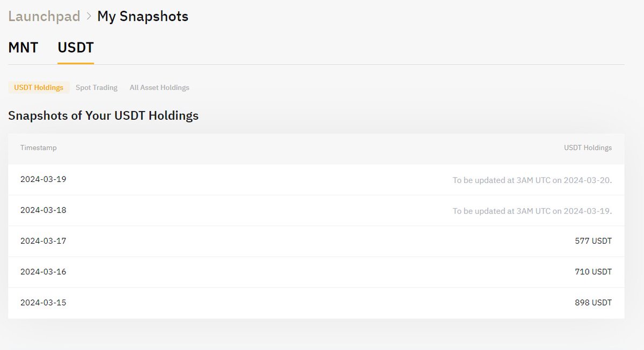Click the 898 USDT value
Screen dimensions: 644x350
point(593,303)
